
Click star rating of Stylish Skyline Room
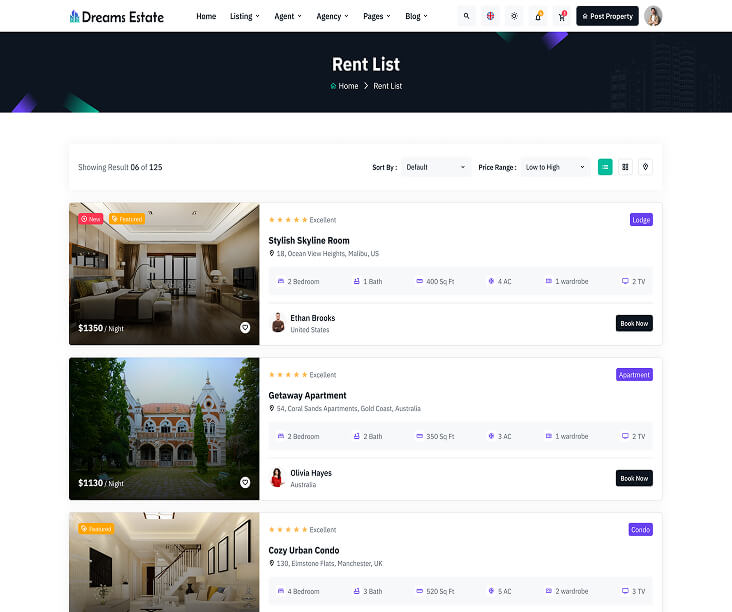point(288,220)
